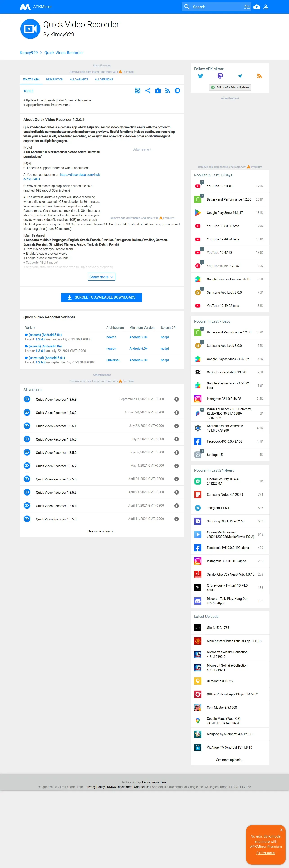Image resolution: width=289 pixels, height=868 pixels.
Task: Expand the description with Show more
Action: [102, 277]
